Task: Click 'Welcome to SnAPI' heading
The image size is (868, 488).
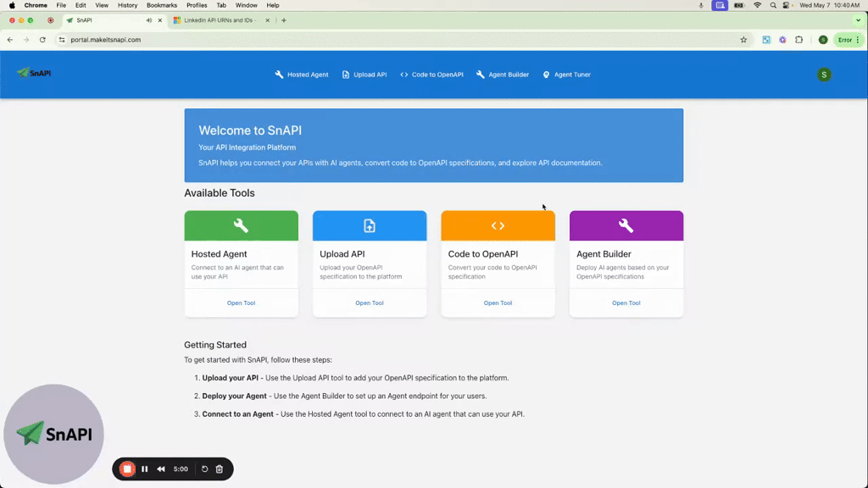Action: pos(250,130)
